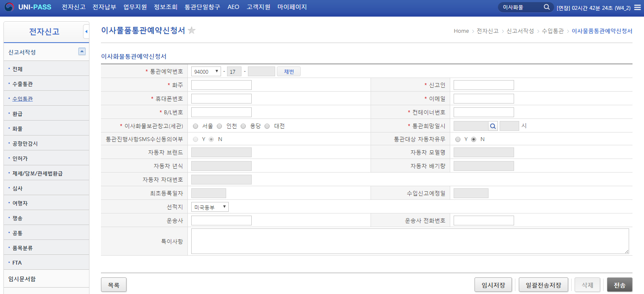Click the search magnifier in top bar
The width and height of the screenshot is (644, 294).
click(547, 7)
